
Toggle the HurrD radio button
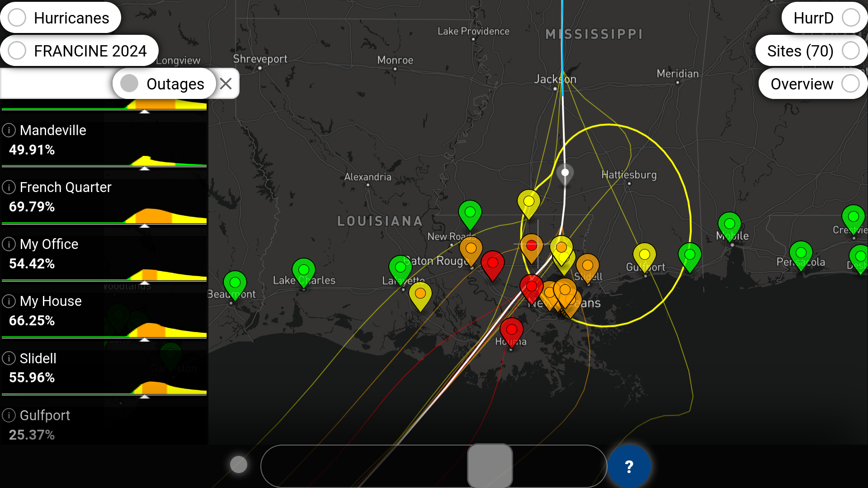851,18
